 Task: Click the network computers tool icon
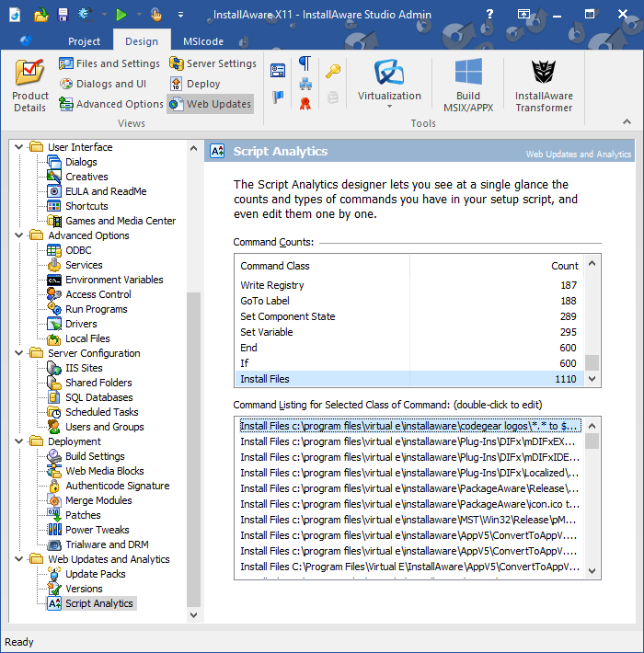pos(305,84)
